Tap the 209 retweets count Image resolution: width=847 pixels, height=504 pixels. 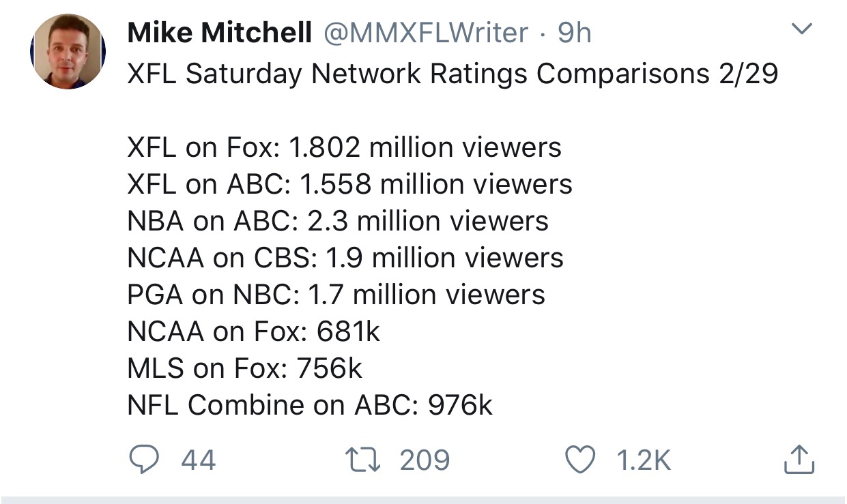425,460
